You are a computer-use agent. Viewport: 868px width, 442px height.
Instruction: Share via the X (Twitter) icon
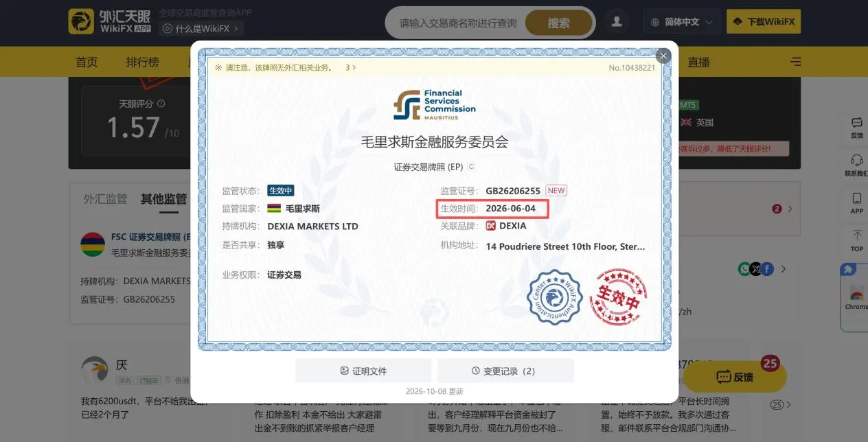(x=756, y=269)
